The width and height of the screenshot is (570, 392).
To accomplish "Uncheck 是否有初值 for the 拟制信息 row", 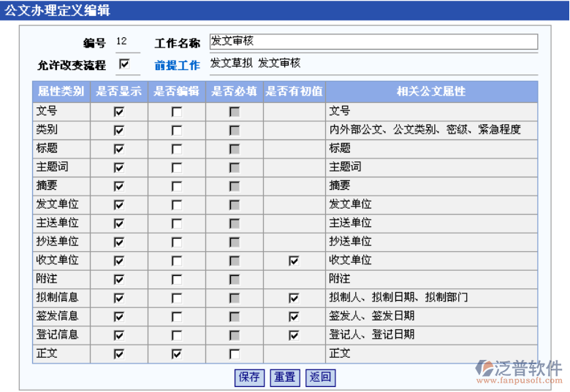I will coord(294,299).
